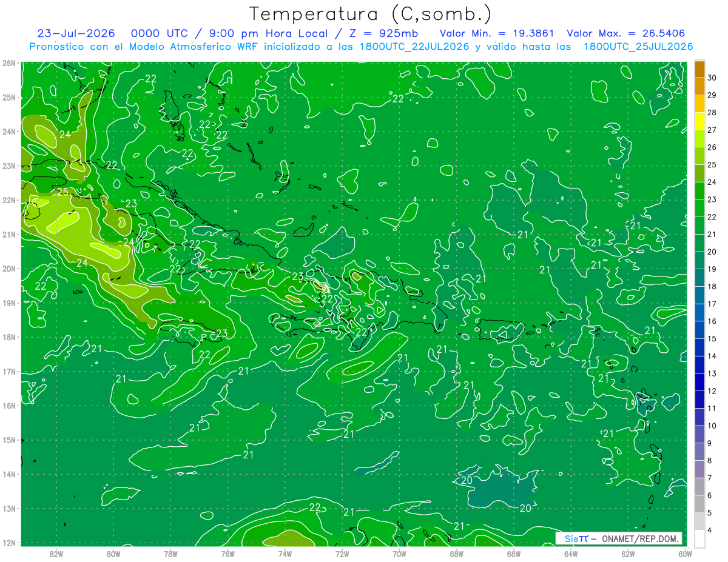Click the legend label "30" on the color bar
This screenshot has width=728, height=562.
[x=712, y=78]
